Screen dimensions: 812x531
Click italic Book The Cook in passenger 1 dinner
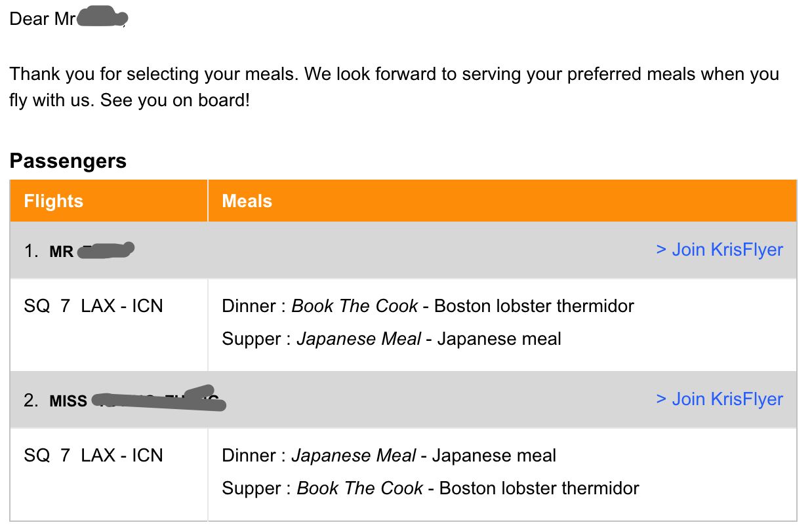355,306
